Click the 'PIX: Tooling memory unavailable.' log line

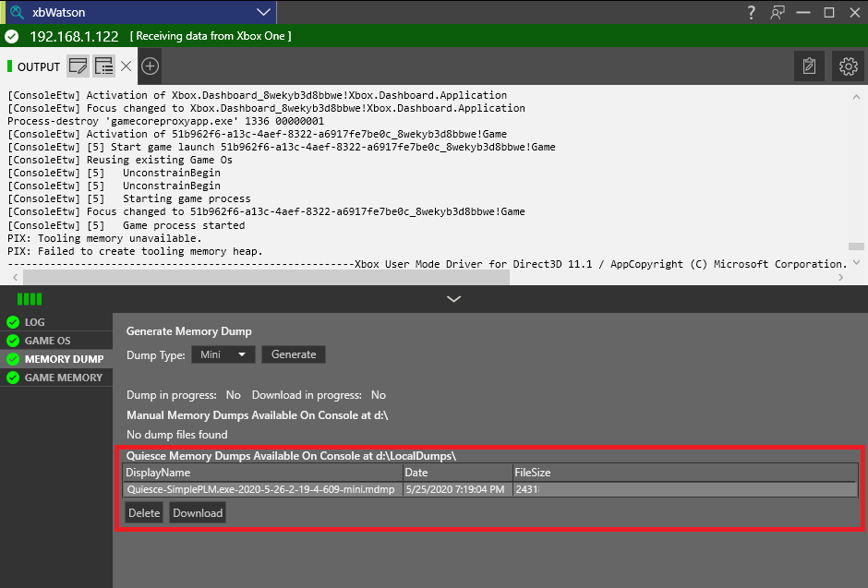click(x=104, y=238)
